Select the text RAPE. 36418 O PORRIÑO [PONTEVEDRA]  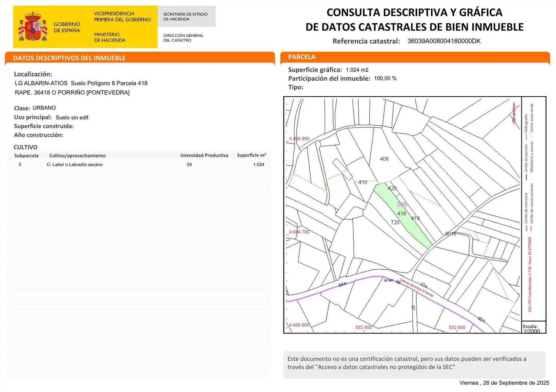pyautogui.click(x=72, y=93)
